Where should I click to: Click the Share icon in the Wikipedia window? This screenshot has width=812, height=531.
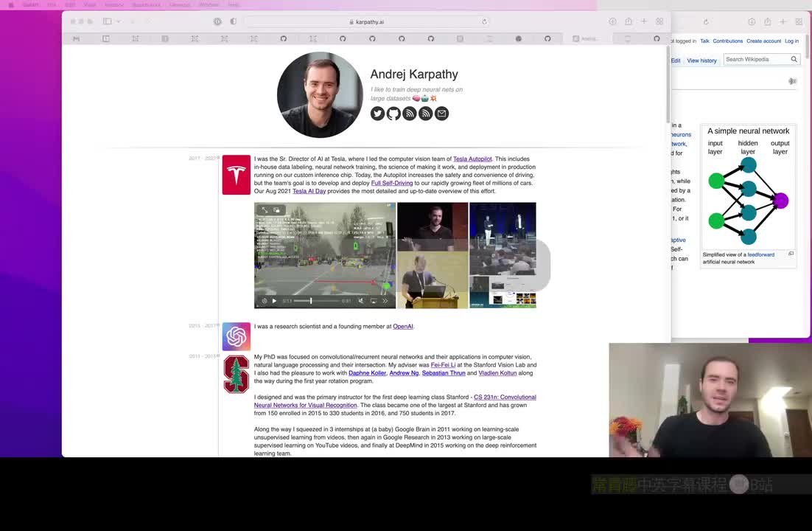pyautogui.click(x=768, y=21)
